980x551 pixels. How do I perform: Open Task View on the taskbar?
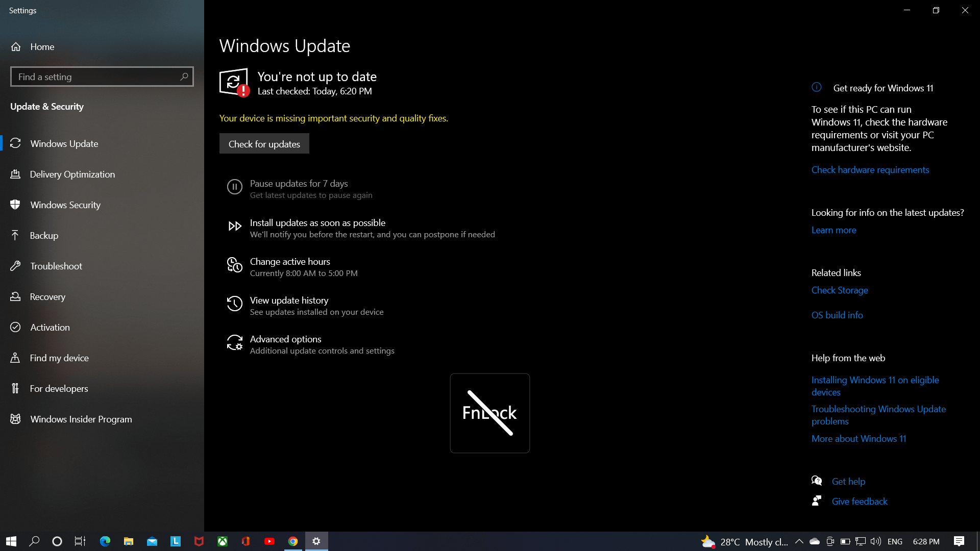(x=80, y=541)
